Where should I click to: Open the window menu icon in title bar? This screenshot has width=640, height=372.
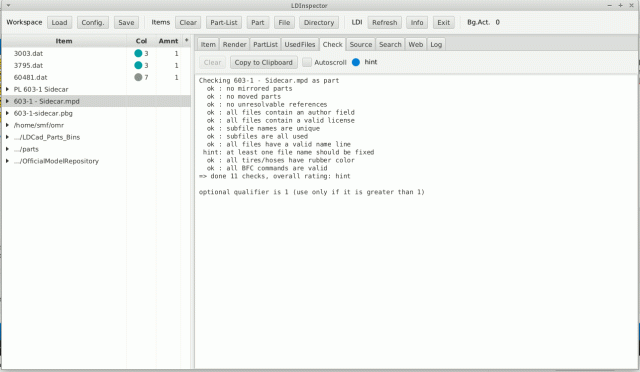(8, 6)
